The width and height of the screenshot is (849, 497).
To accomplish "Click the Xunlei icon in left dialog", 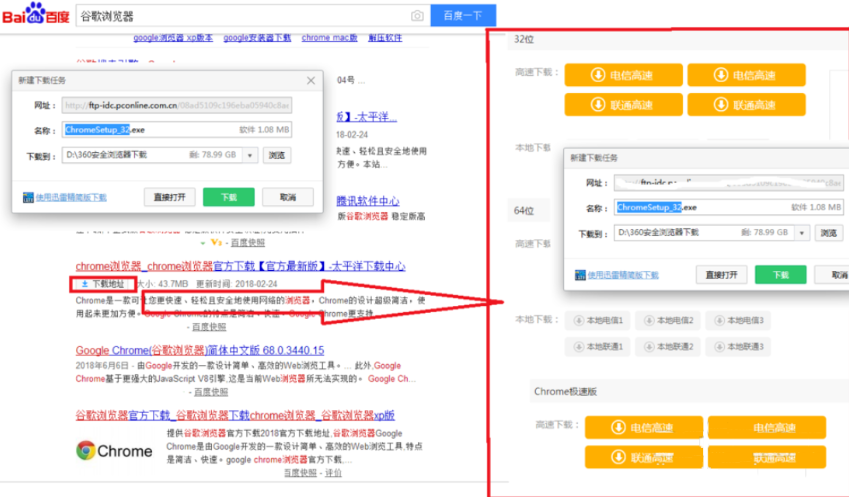I will [28, 198].
